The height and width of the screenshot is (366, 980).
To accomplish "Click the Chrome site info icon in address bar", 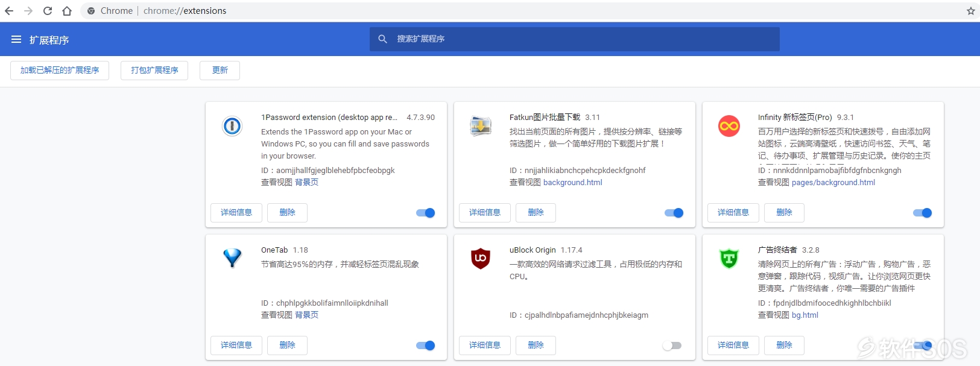I will (91, 11).
